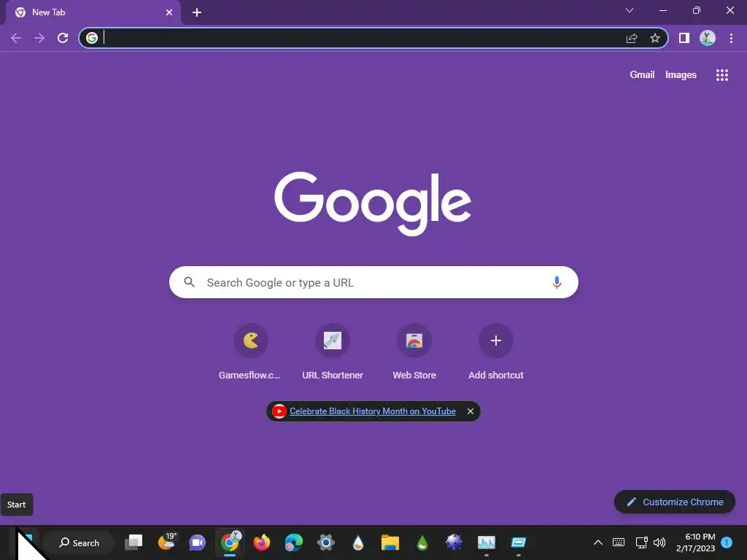The height and width of the screenshot is (560, 747).
Task: Open the Web Store shortcut
Action: click(x=414, y=351)
